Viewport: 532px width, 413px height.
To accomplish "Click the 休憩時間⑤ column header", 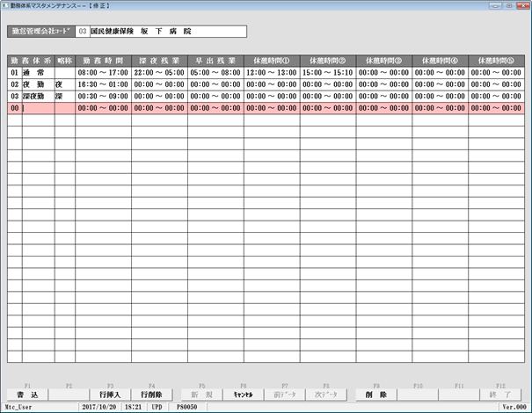I will pos(496,61).
